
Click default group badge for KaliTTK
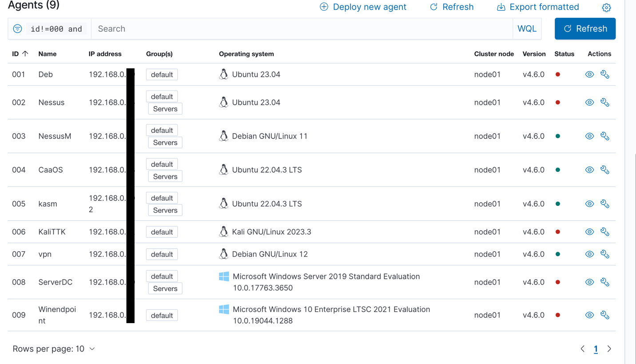pyautogui.click(x=162, y=232)
